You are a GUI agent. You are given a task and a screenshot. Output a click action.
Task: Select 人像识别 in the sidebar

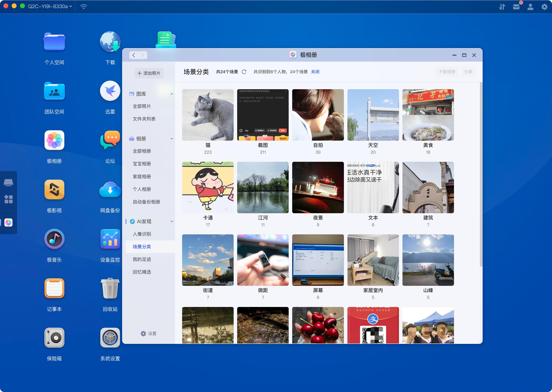[x=142, y=234]
